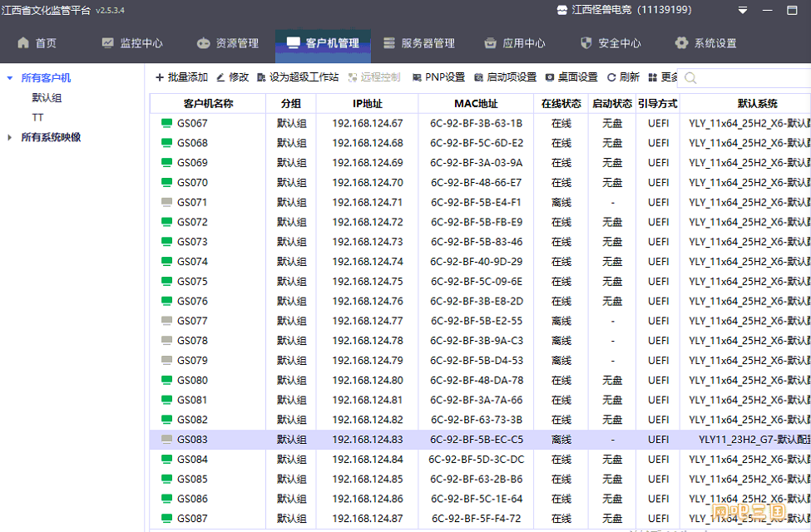Click the 设为超级工作站 icon
The image size is (811, 532).
pos(261,77)
